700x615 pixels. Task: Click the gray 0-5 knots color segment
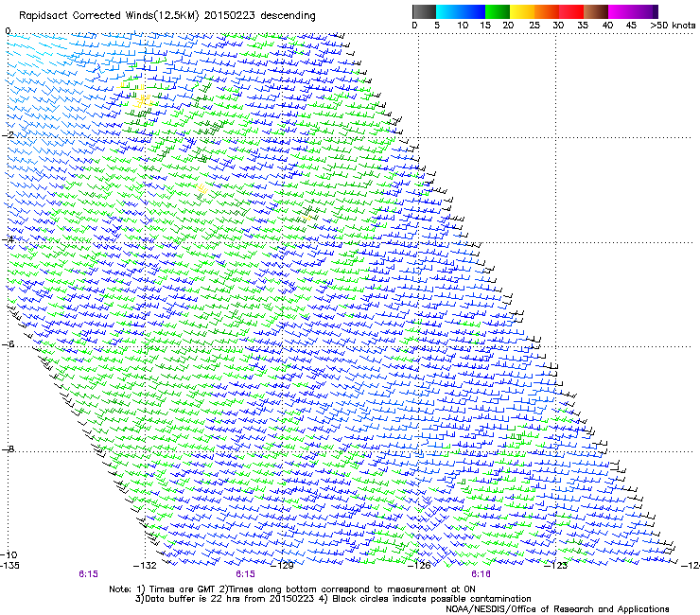(424, 11)
